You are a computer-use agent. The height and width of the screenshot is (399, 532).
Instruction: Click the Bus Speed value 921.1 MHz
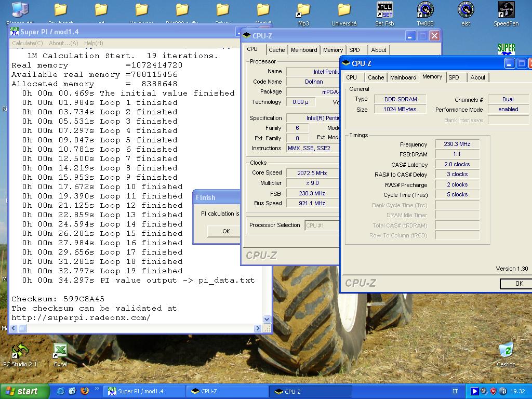pos(312,203)
